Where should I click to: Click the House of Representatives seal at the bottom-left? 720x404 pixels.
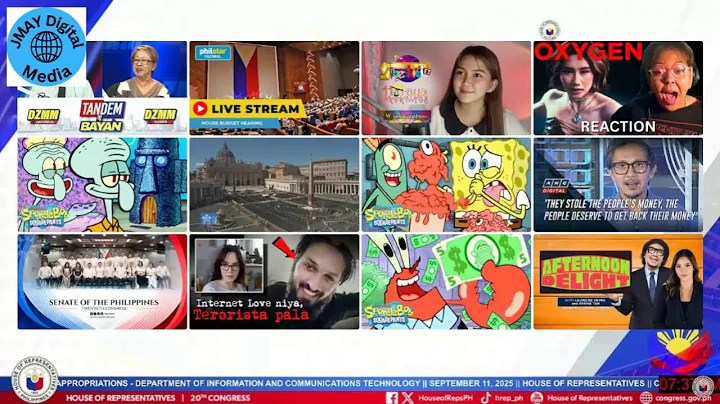pyautogui.click(x=35, y=380)
